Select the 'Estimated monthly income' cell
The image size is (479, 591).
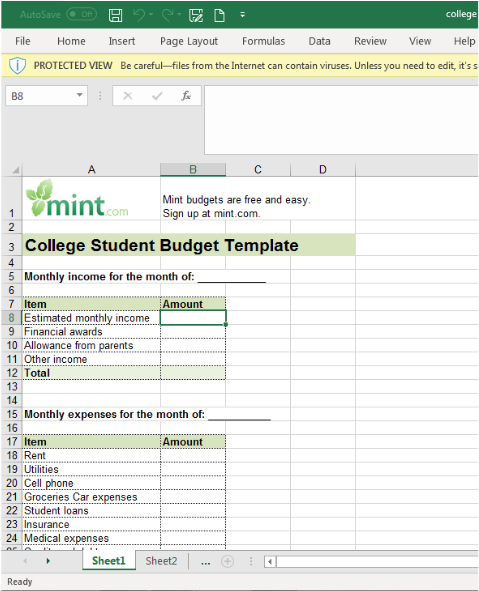91,318
